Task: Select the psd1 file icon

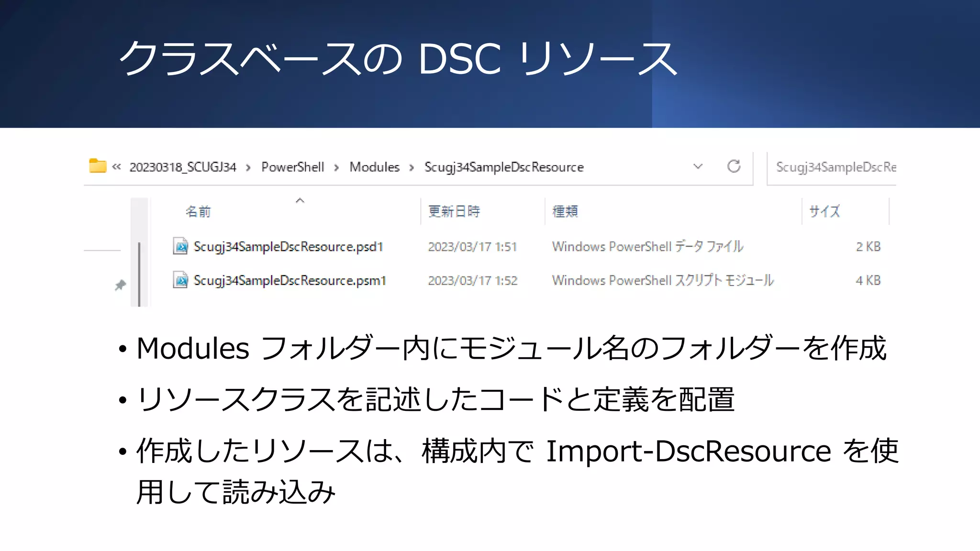Action: [x=180, y=246]
